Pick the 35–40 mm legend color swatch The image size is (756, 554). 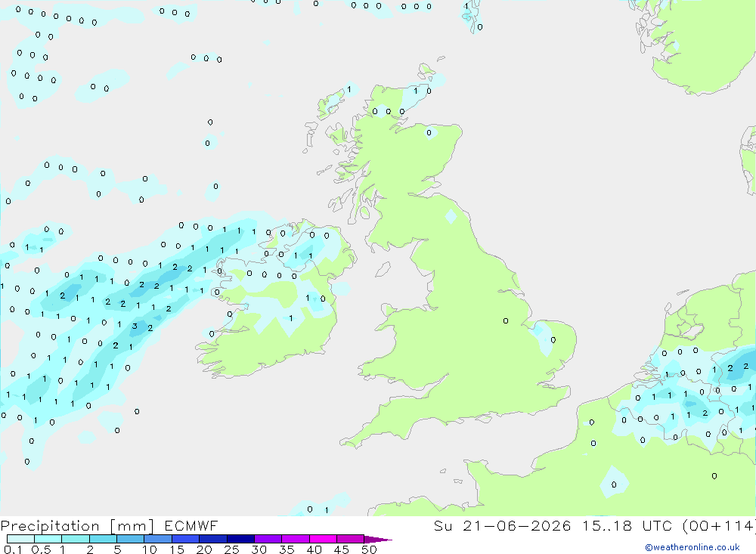pos(295,539)
